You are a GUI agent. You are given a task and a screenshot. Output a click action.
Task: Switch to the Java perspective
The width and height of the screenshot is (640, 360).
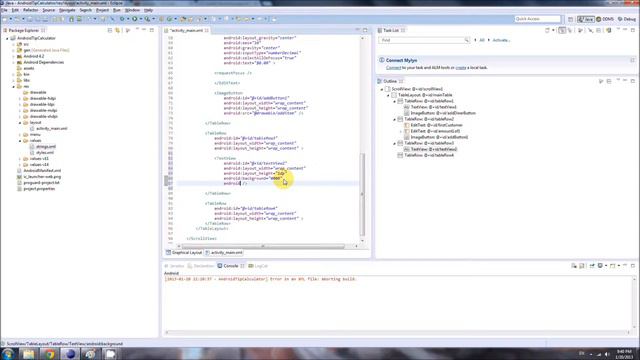pyautogui.click(x=586, y=19)
